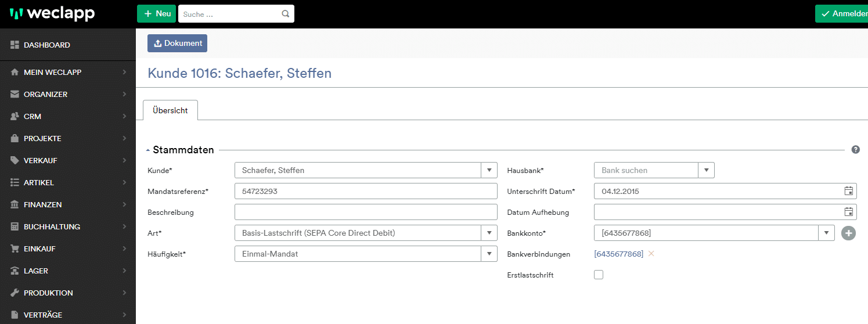Open Produktion menu item
Image resolution: width=868 pixels, height=324 pixels.
[68, 293]
